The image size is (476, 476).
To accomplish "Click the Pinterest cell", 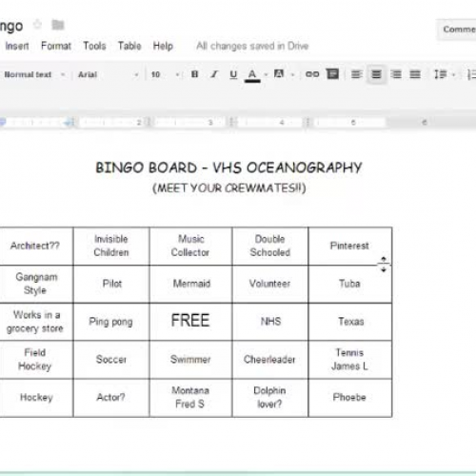I will pyautogui.click(x=349, y=246).
